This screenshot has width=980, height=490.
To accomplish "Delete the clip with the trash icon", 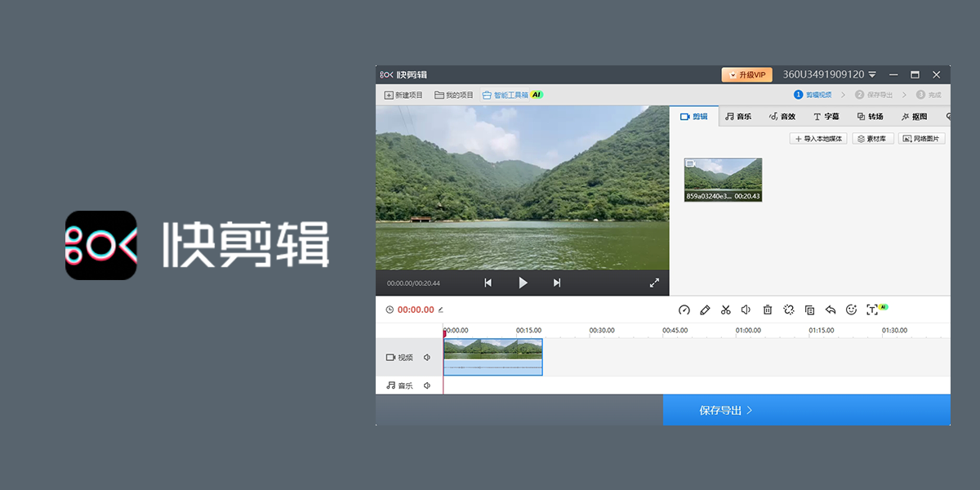I will tap(768, 310).
